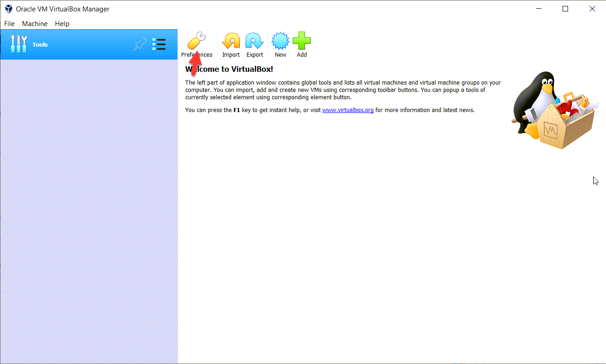Toggle the pin icon in Tools row
The height and width of the screenshot is (364, 606).
[140, 44]
